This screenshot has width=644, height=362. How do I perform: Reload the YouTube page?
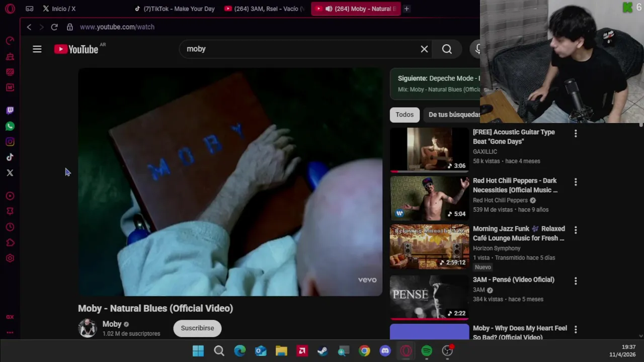pyautogui.click(x=54, y=27)
